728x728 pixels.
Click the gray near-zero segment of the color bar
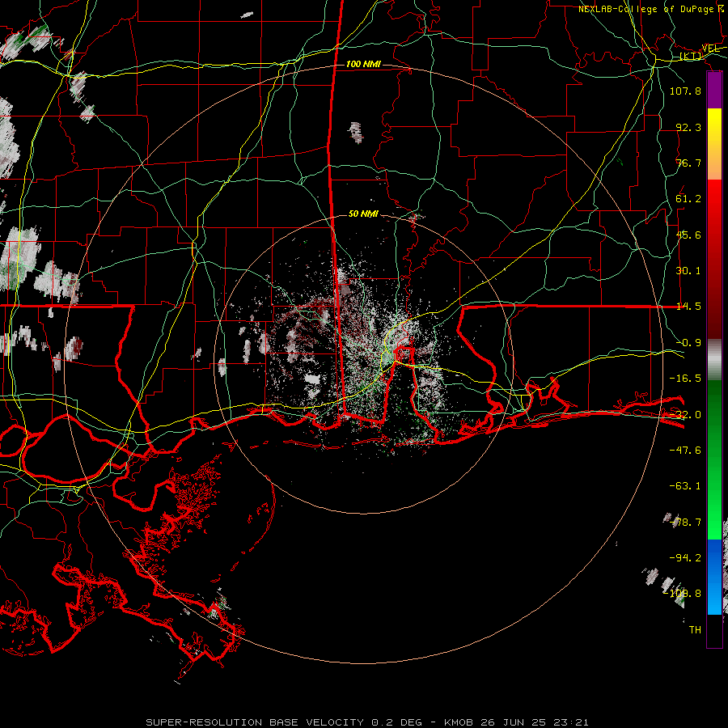pos(714,360)
